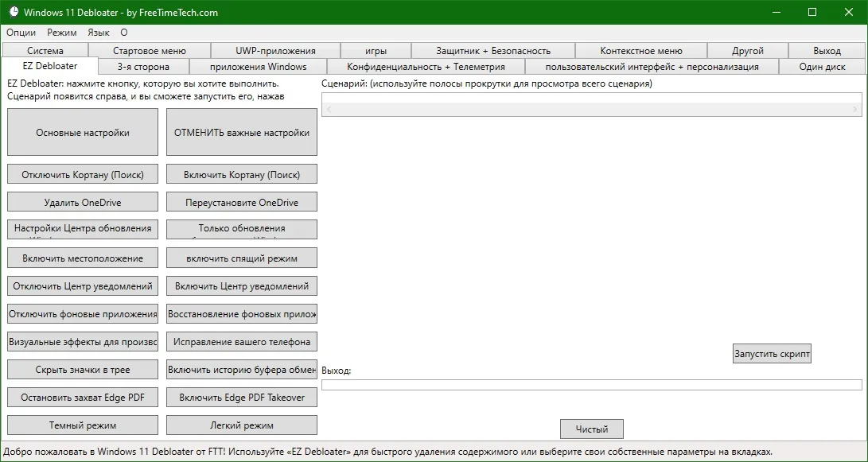
Task: Switch to the Другой tab
Action: [x=748, y=51]
